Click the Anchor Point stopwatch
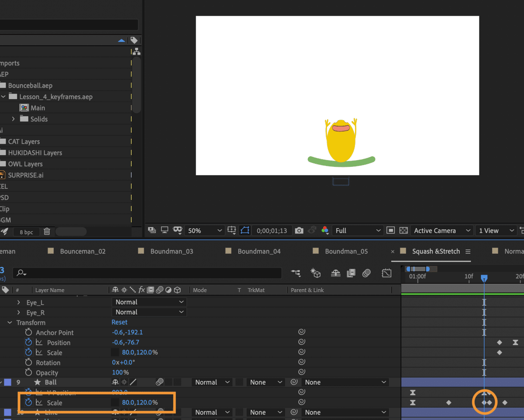 29,333
